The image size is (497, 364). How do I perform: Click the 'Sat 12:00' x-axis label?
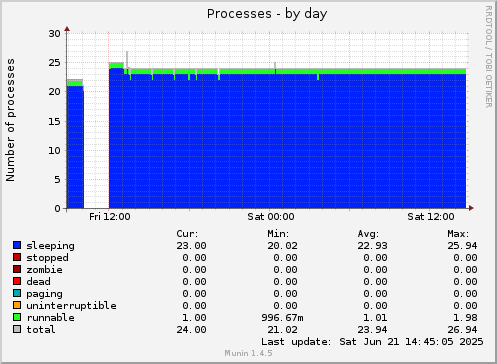coord(431,217)
